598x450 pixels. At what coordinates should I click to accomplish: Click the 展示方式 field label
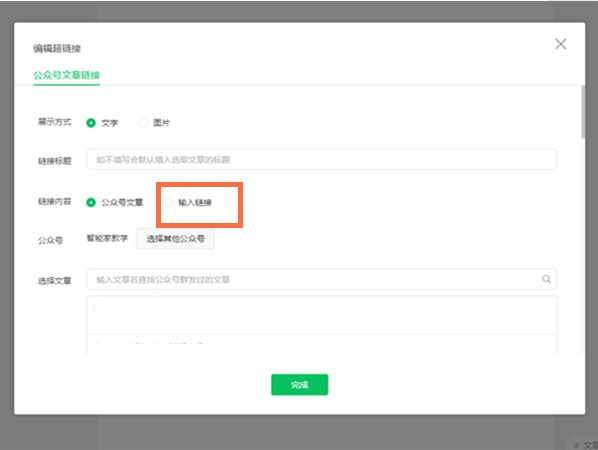click(x=55, y=122)
